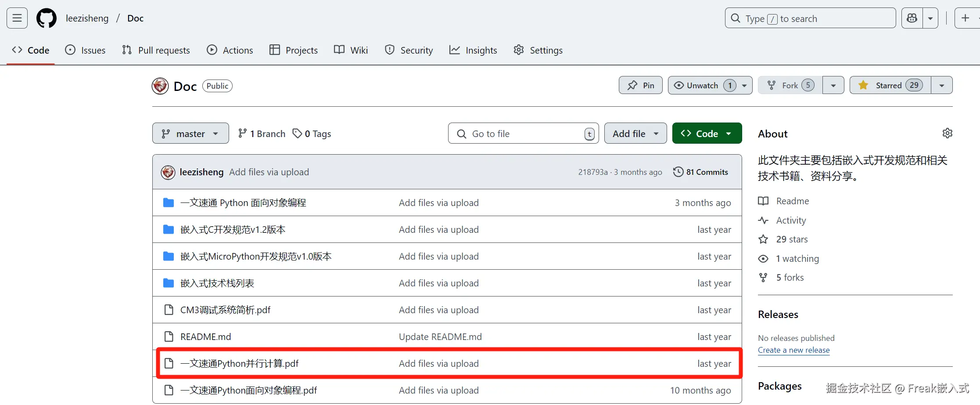Click the repository owner avatar beside Doc

(160, 86)
